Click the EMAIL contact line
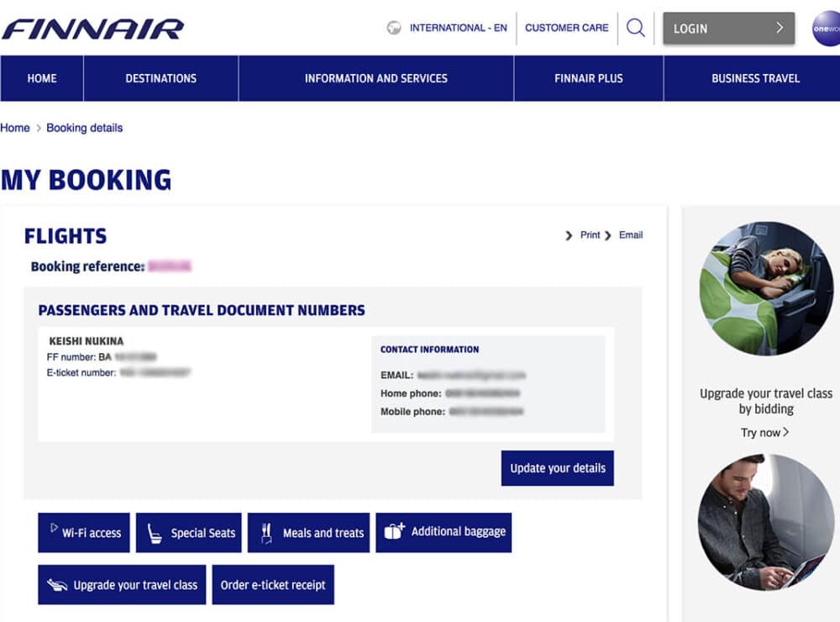The height and width of the screenshot is (622, 840). [454, 376]
